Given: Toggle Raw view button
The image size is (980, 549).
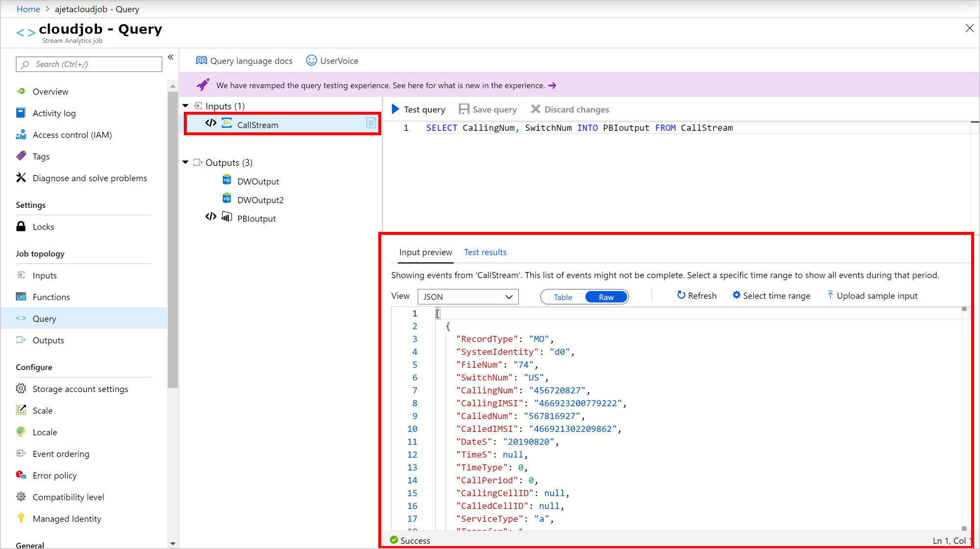Looking at the screenshot, I should (x=605, y=297).
